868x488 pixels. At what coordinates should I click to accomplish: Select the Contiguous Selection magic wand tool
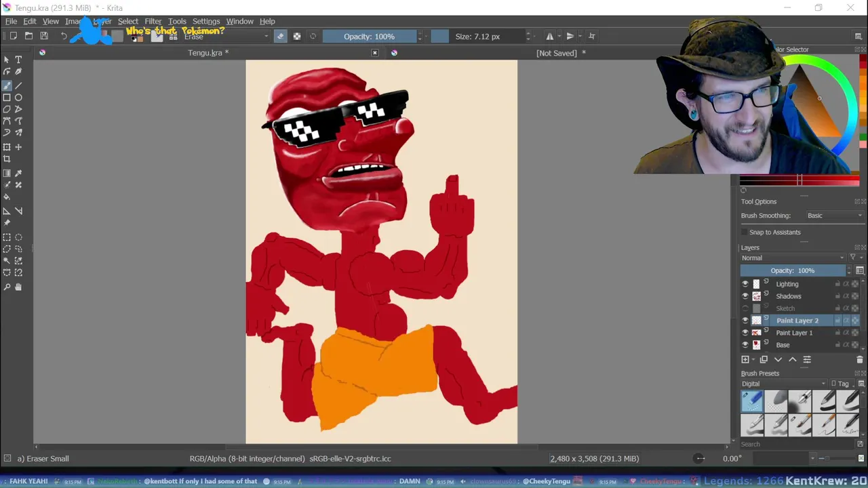7,261
